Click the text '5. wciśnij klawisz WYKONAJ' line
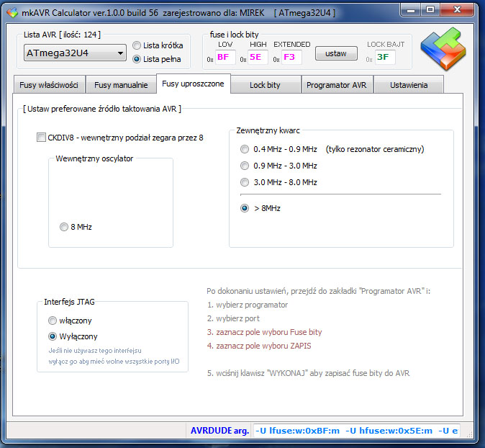485x448 pixels. click(x=309, y=373)
